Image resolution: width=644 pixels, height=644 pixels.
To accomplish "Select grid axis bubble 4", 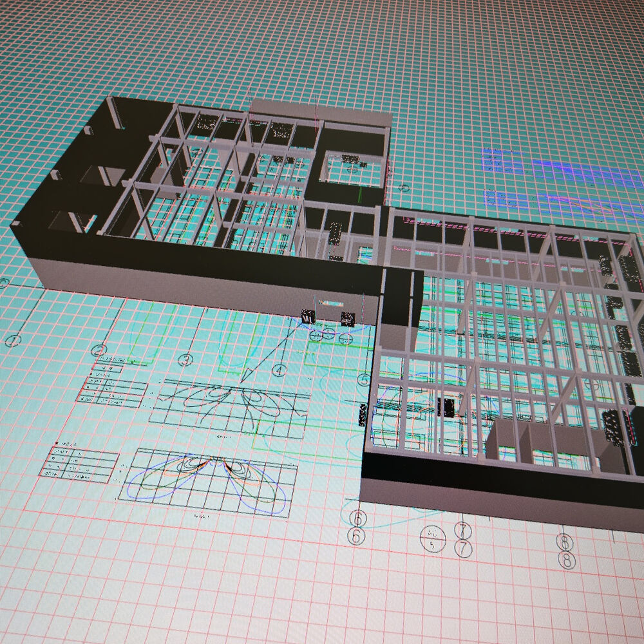I will point(279,370).
